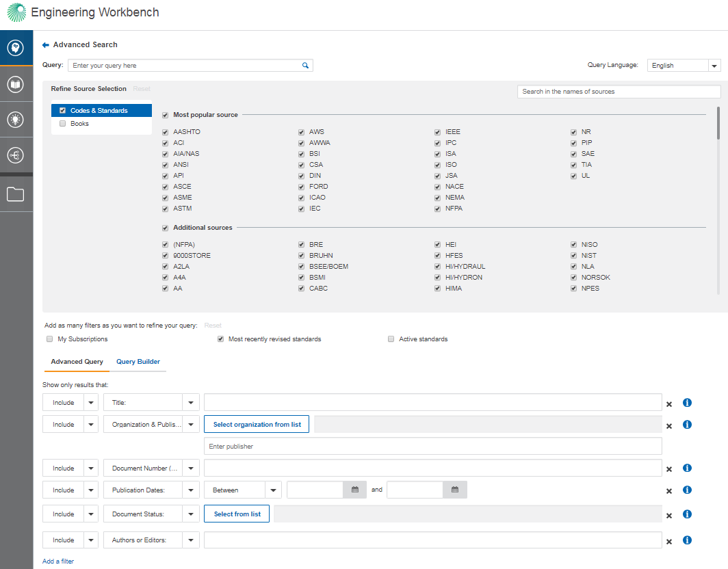The width and height of the screenshot is (728, 569).
Task: Remove the Title filter row
Action: pyautogui.click(x=669, y=404)
